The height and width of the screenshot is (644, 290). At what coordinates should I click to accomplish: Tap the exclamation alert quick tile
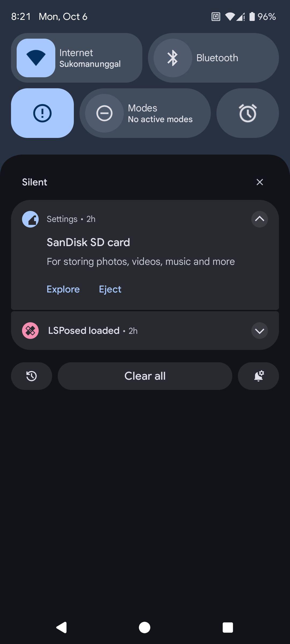(42, 113)
